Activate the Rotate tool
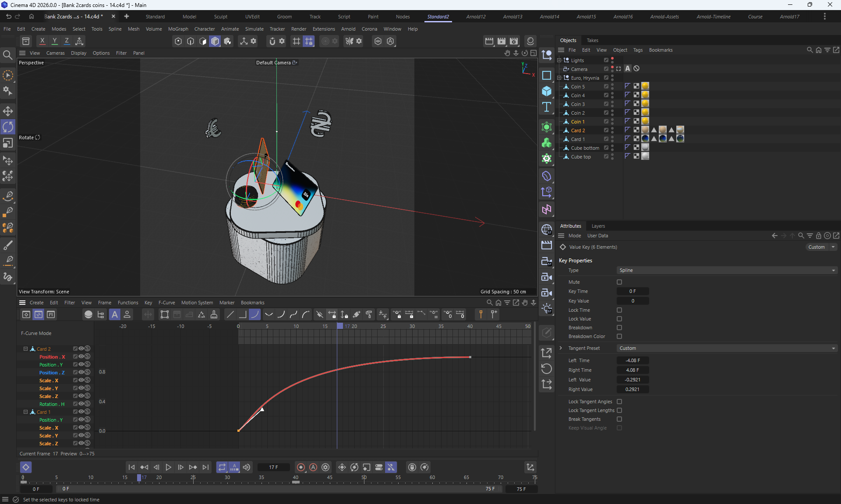841x504 pixels. tap(8, 127)
